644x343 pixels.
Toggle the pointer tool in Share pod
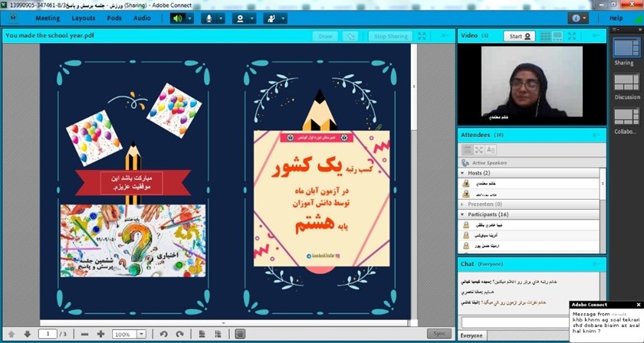tap(350, 36)
